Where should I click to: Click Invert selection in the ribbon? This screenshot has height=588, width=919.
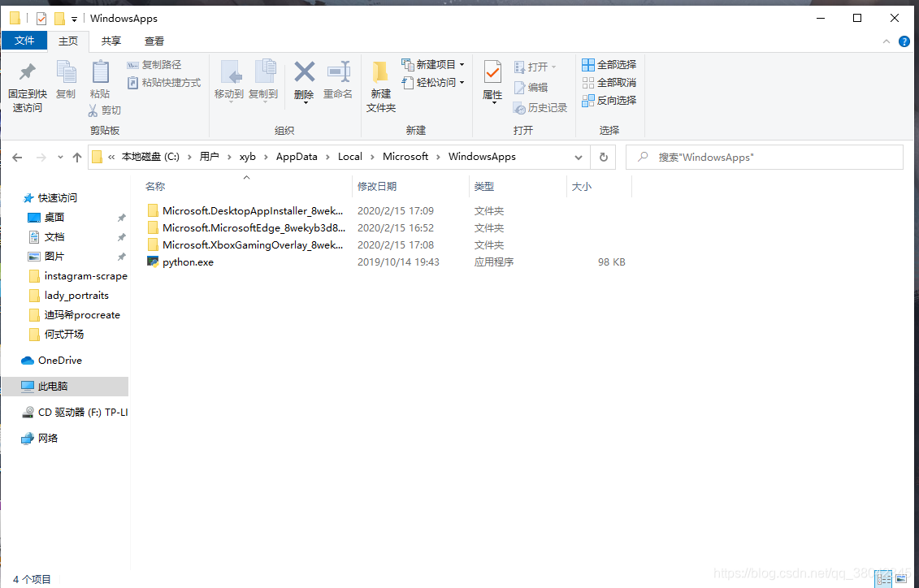coord(609,100)
